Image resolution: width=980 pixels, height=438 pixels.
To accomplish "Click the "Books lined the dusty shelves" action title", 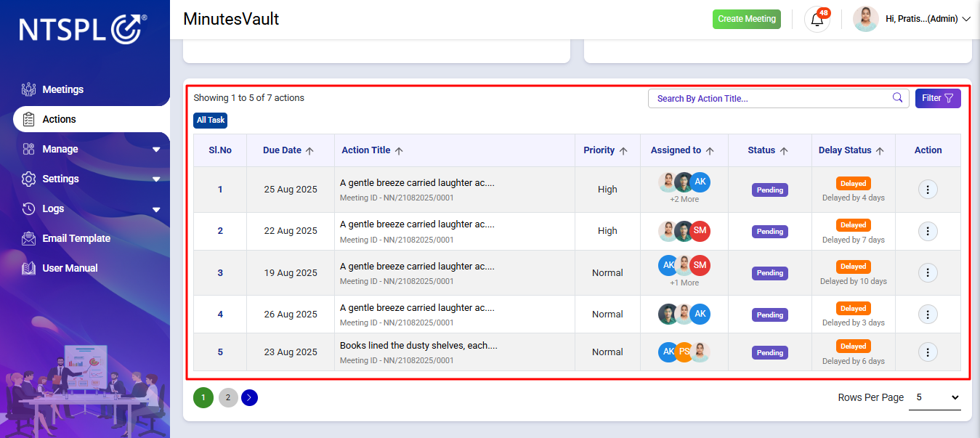I will (418, 346).
